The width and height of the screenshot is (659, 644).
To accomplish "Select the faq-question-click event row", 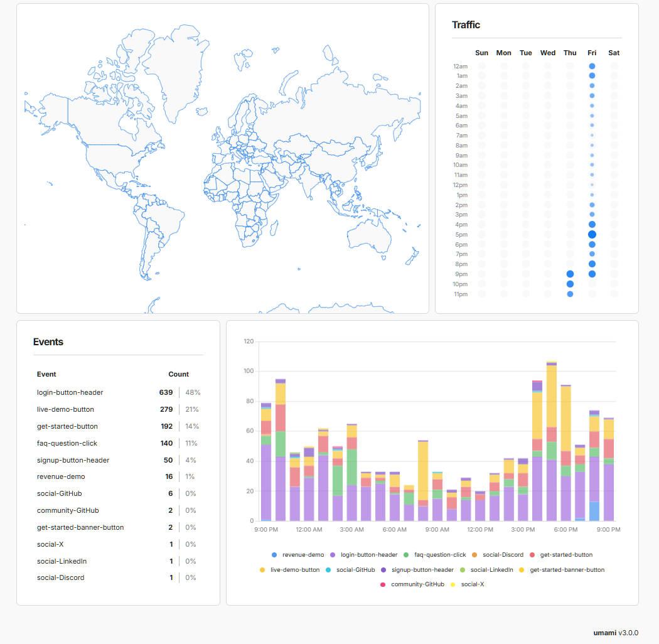I will (x=67, y=443).
